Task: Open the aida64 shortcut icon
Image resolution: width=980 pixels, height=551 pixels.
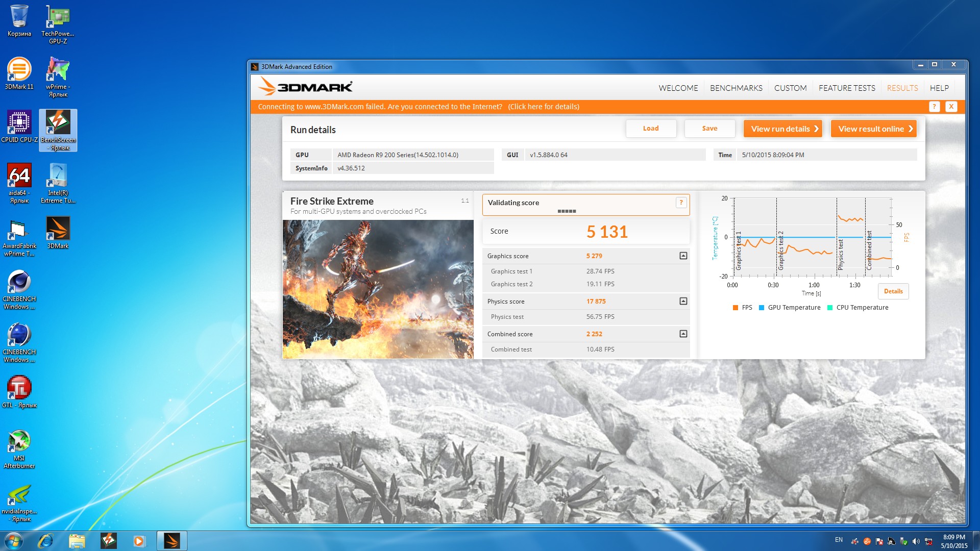Action: coord(19,183)
